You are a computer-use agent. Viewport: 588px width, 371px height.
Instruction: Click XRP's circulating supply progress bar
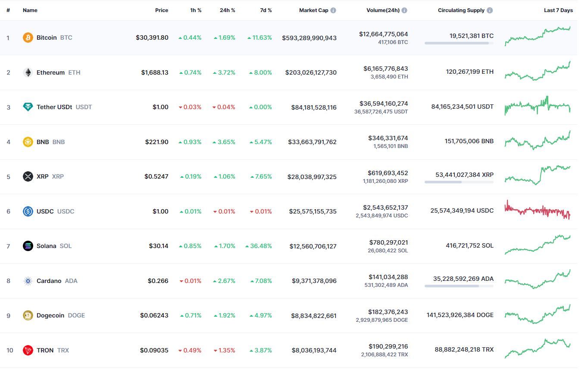pyautogui.click(x=459, y=182)
